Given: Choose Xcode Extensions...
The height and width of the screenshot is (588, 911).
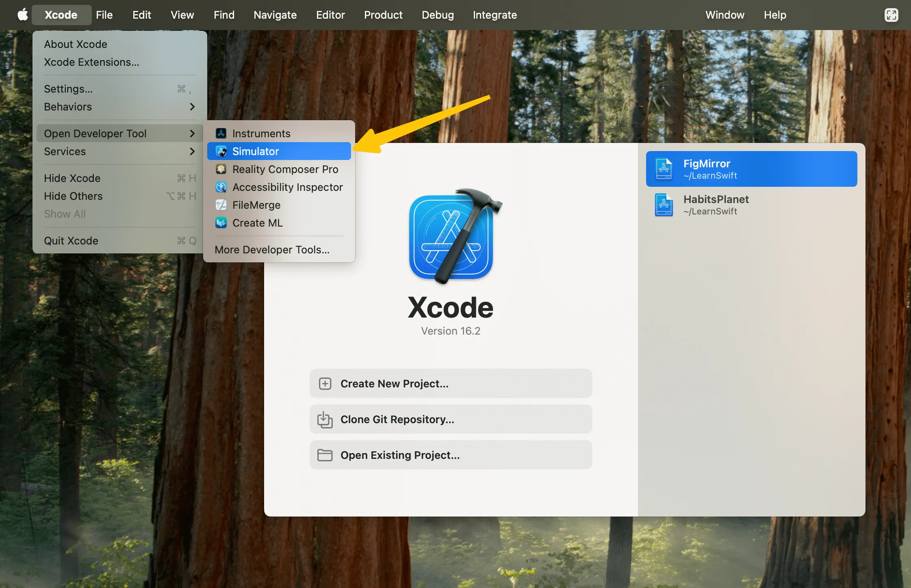Looking at the screenshot, I should tap(119, 62).
